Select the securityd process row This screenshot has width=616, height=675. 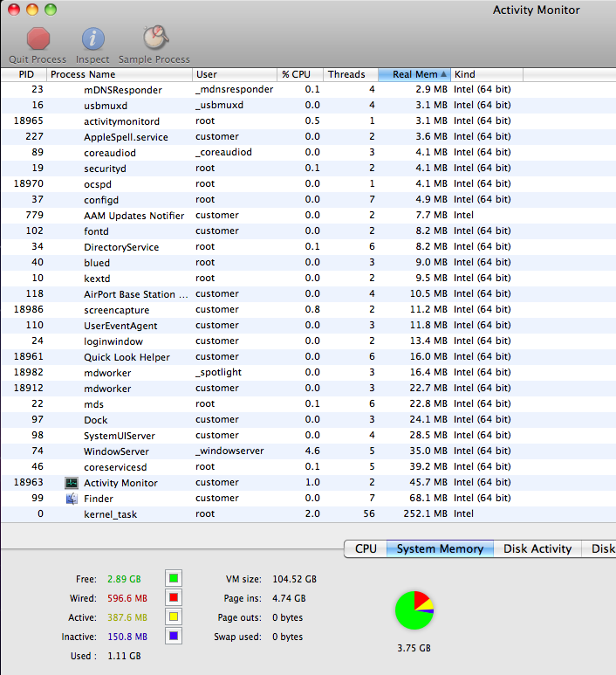pos(308,168)
